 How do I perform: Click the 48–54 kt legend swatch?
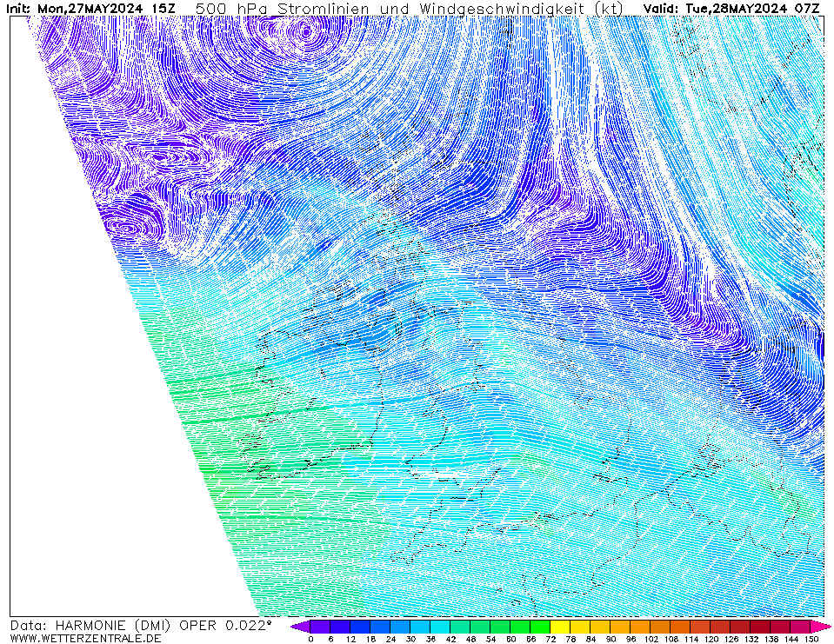[481, 627]
